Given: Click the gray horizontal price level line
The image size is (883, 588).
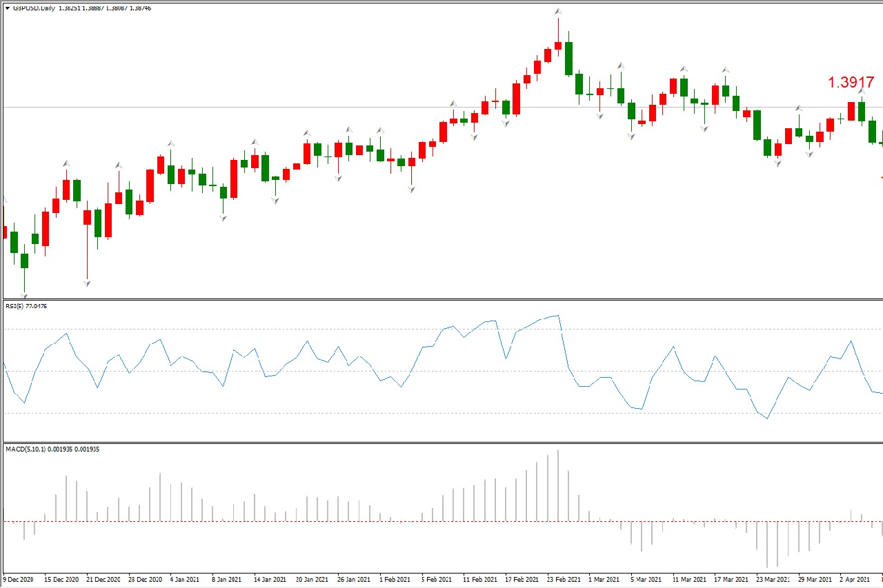Looking at the screenshot, I should (x=276, y=107).
